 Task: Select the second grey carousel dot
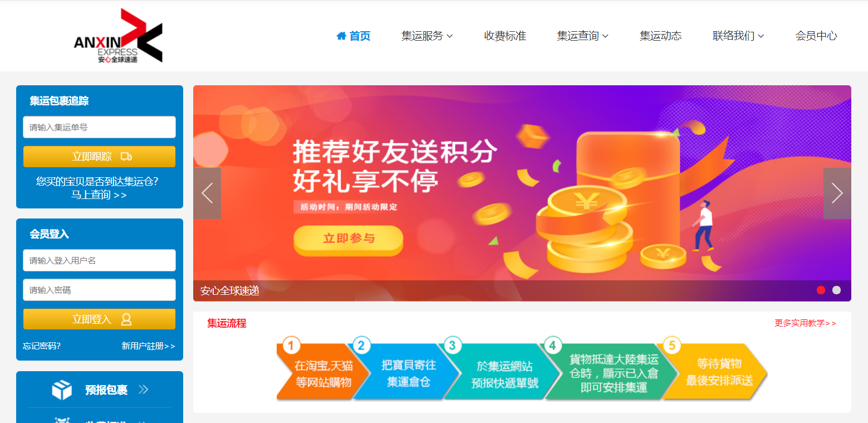(836, 290)
